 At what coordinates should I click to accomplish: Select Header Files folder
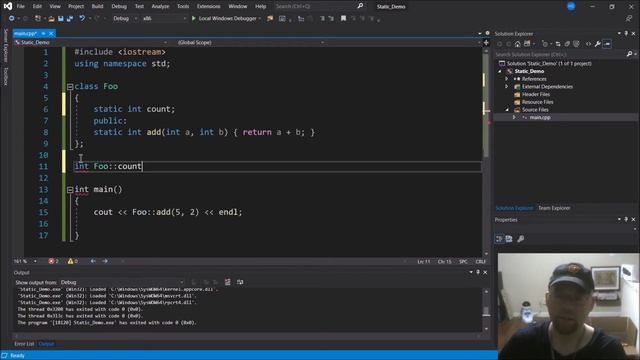pyautogui.click(x=536, y=94)
